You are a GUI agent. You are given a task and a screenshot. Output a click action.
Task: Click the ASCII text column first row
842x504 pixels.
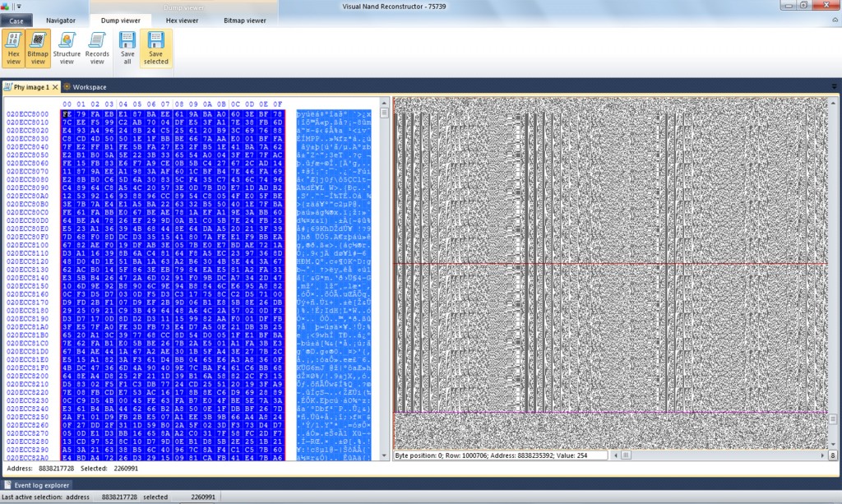(x=334, y=113)
